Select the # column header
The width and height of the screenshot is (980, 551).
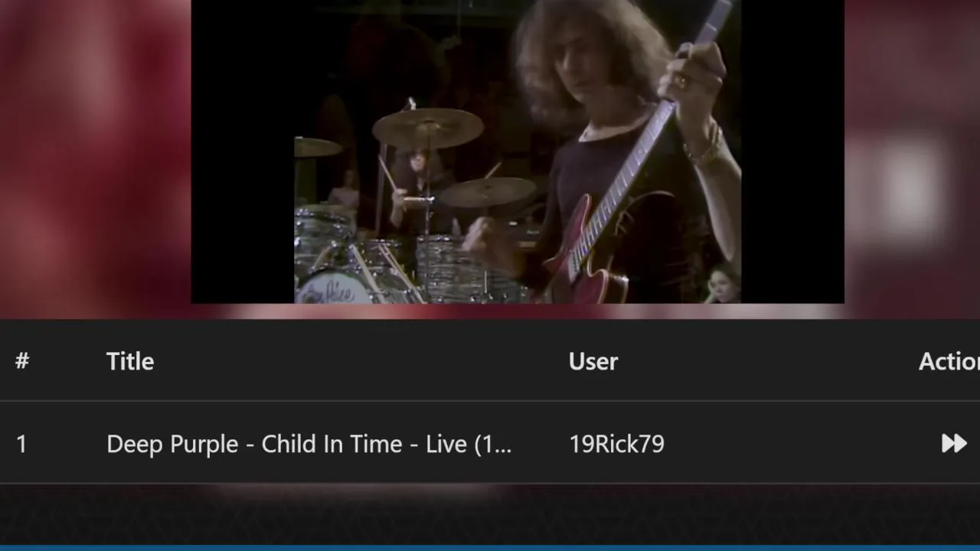click(22, 361)
